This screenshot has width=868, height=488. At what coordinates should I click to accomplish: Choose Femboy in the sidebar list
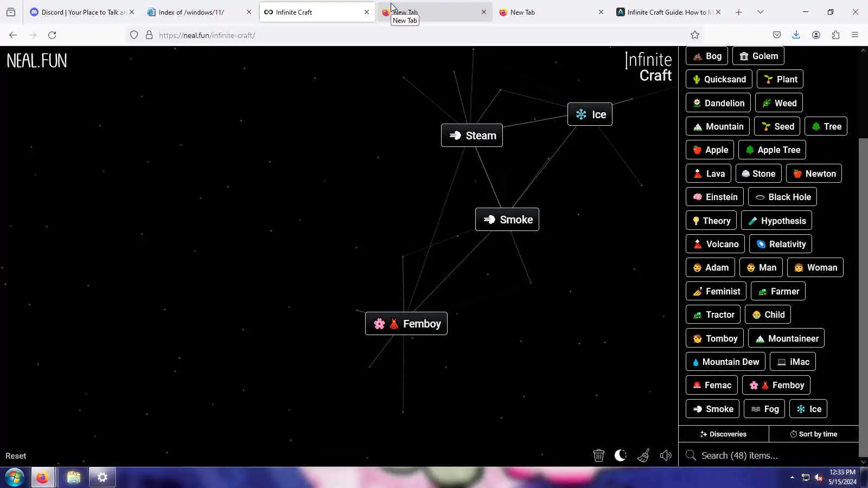[x=776, y=385]
